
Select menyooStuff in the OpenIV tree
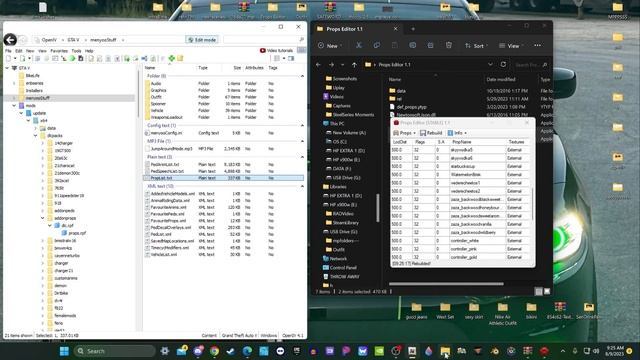pos(38,98)
